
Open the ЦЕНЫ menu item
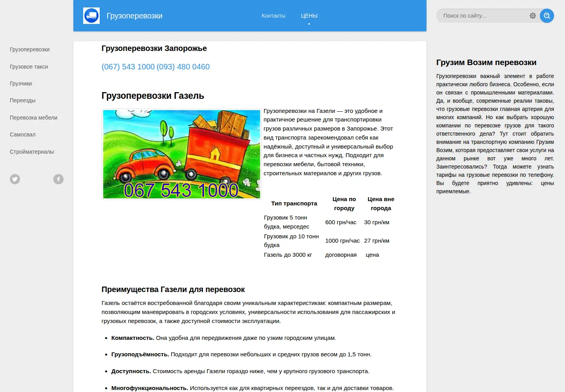point(309,16)
